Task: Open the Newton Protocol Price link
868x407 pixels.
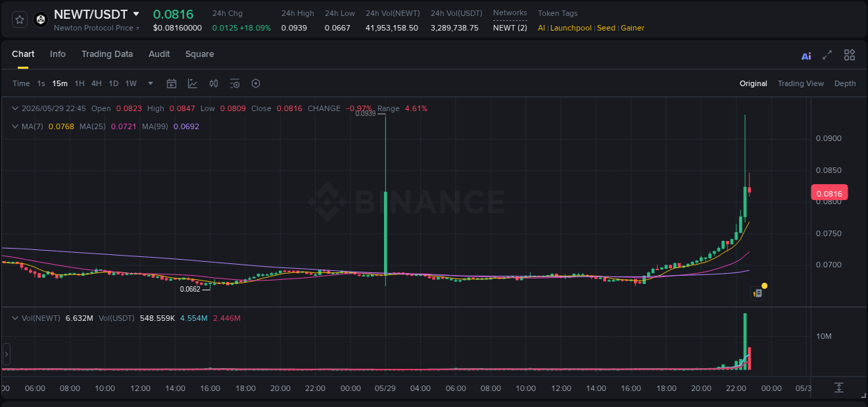Action: pyautogui.click(x=97, y=28)
